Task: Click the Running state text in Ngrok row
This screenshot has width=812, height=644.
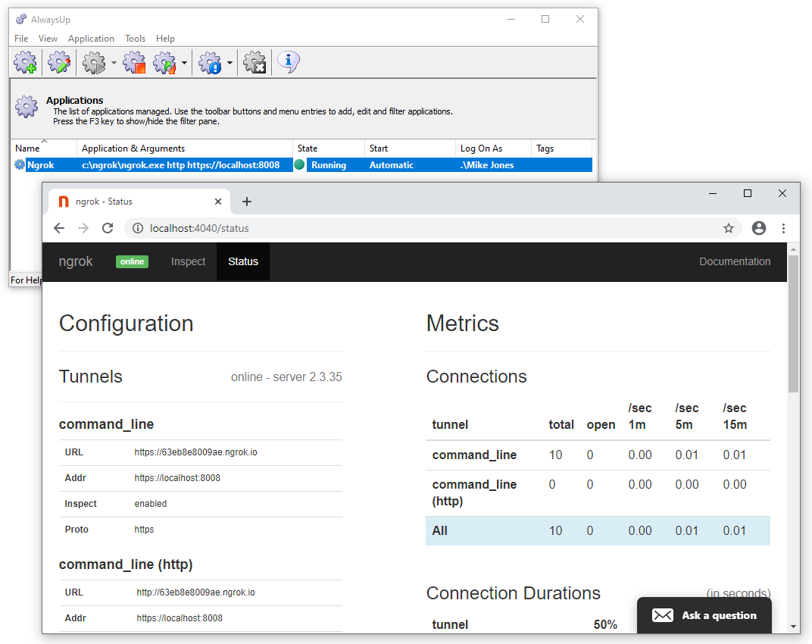Action: (328, 164)
